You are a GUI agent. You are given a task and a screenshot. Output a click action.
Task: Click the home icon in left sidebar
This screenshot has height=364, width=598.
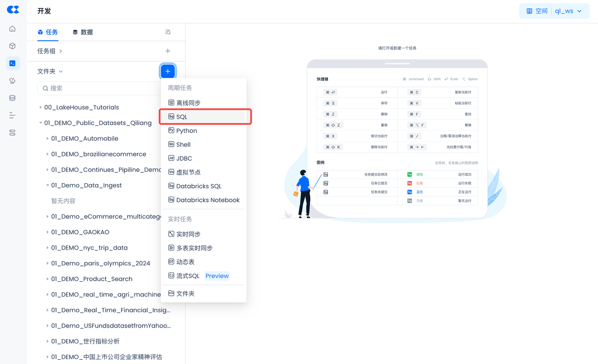[x=13, y=29]
